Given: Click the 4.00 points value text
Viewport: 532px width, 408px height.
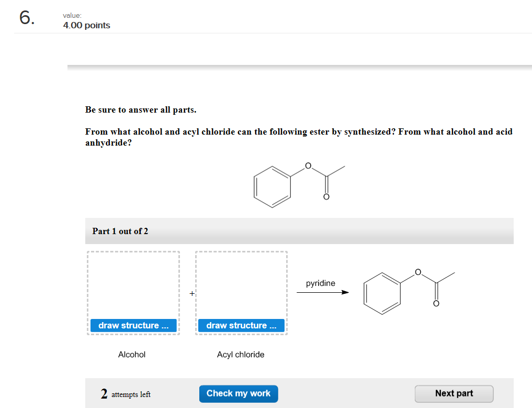Looking at the screenshot, I should click(86, 25).
